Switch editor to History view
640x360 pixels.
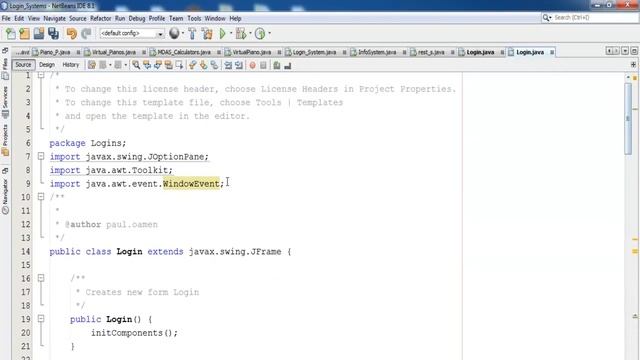point(71,65)
